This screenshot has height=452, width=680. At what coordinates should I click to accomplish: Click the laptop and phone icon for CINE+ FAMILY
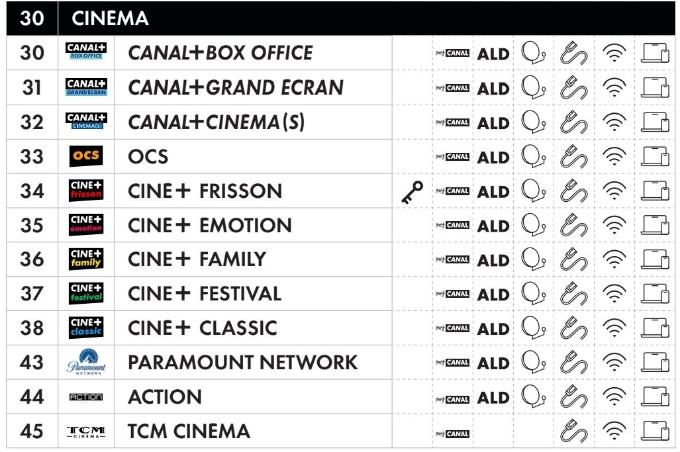tap(655, 260)
